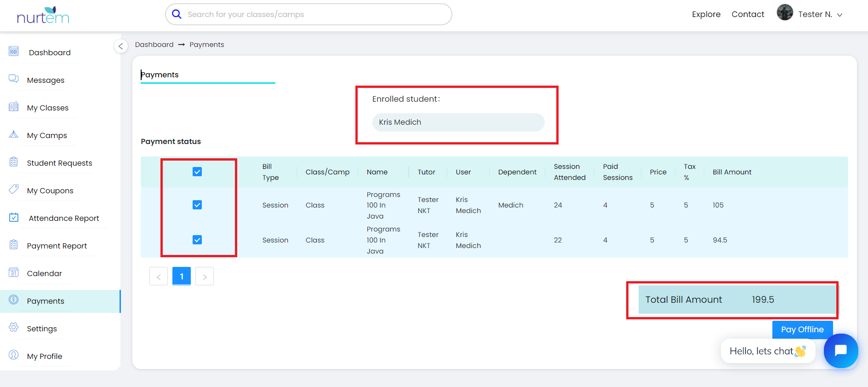The height and width of the screenshot is (387, 868).
Task: Open the Explore link
Action: tap(706, 14)
